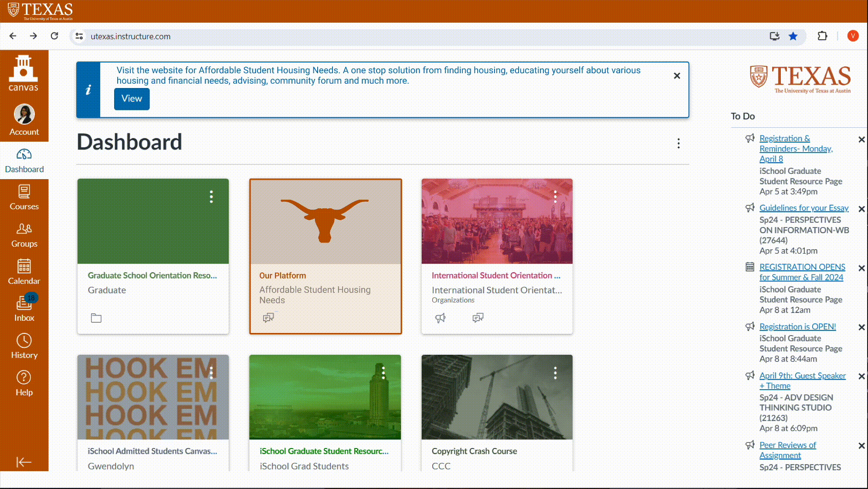This screenshot has height=489, width=868.
Task: Open the Calendar from the sidebar
Action: click(x=24, y=272)
